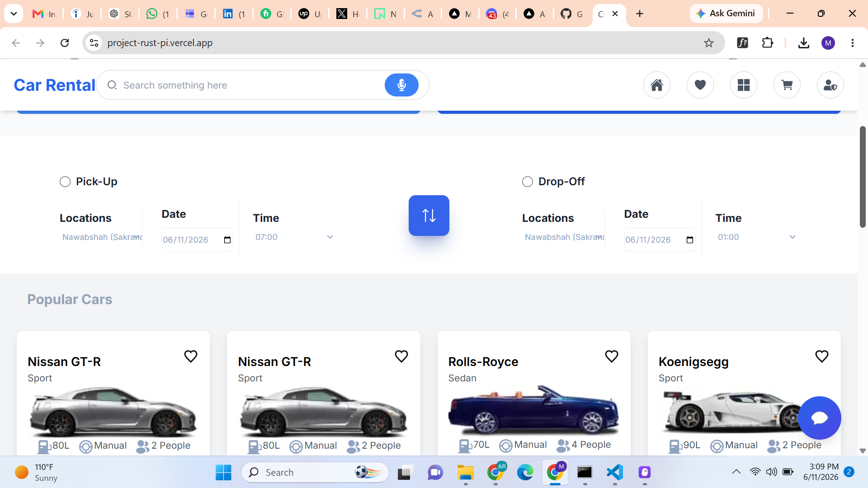
Task: Open the Chrome profile avatar M
Action: (x=828, y=43)
